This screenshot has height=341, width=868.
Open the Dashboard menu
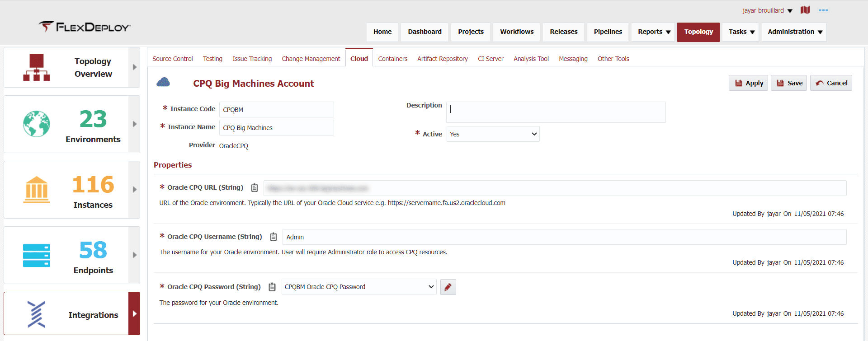(425, 32)
